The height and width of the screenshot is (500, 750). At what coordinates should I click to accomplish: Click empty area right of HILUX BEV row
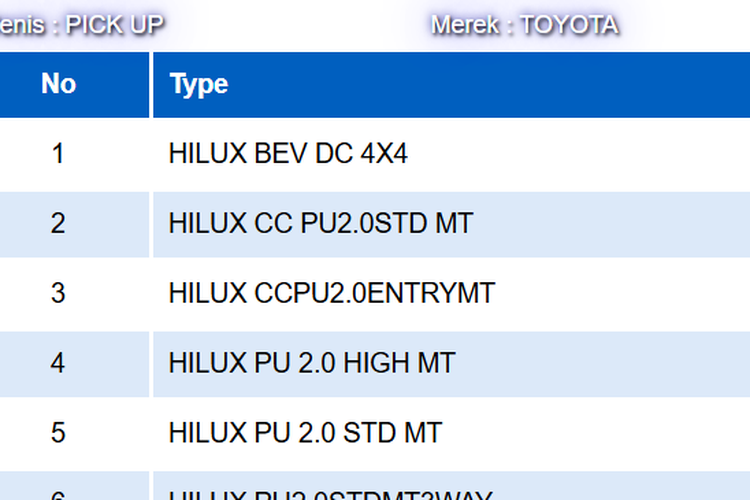pyautogui.click(x=579, y=154)
